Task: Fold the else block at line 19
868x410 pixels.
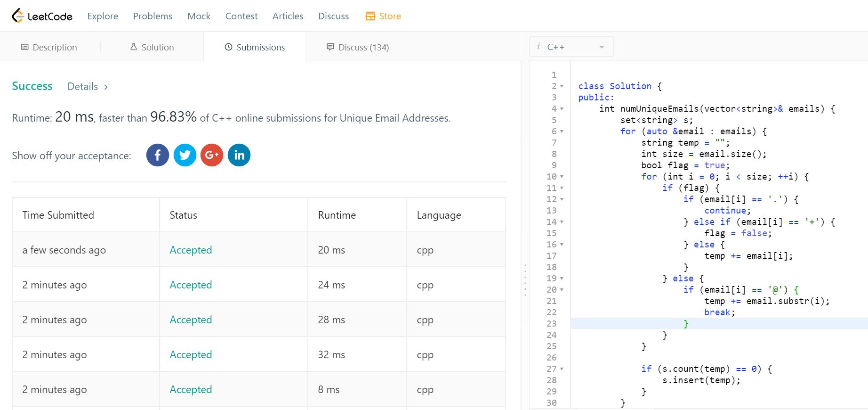Action: (562, 279)
